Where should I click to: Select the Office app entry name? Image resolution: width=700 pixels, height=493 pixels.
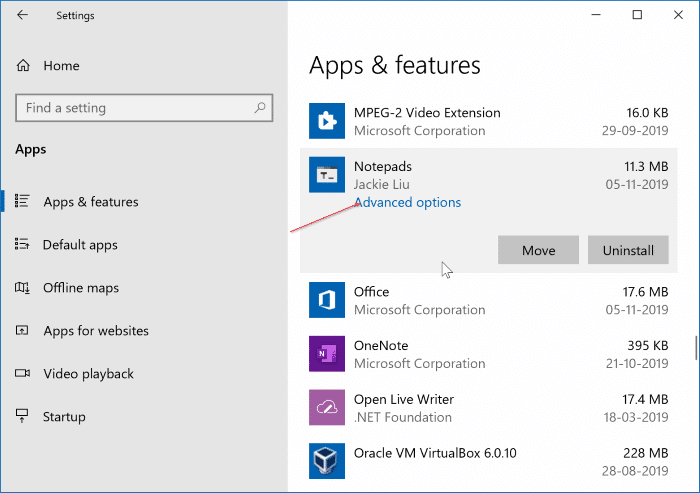click(371, 292)
